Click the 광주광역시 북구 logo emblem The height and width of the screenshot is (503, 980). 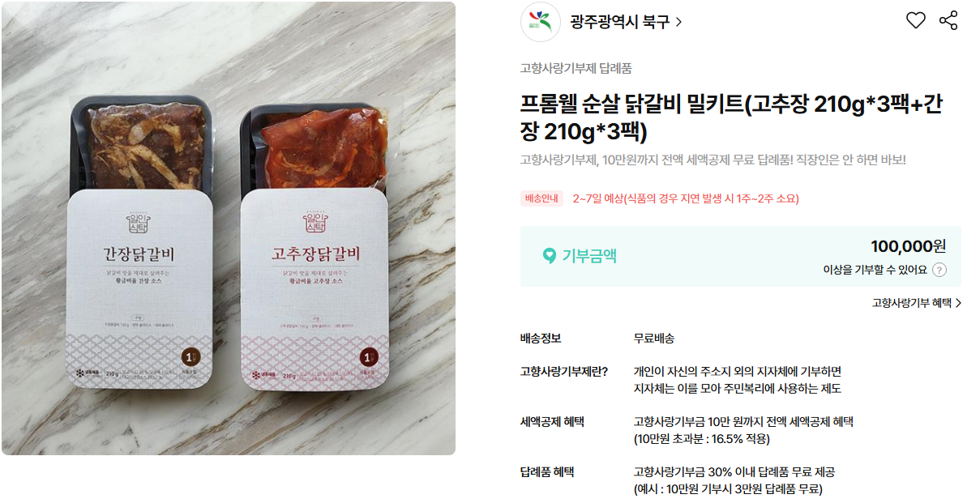[540, 22]
